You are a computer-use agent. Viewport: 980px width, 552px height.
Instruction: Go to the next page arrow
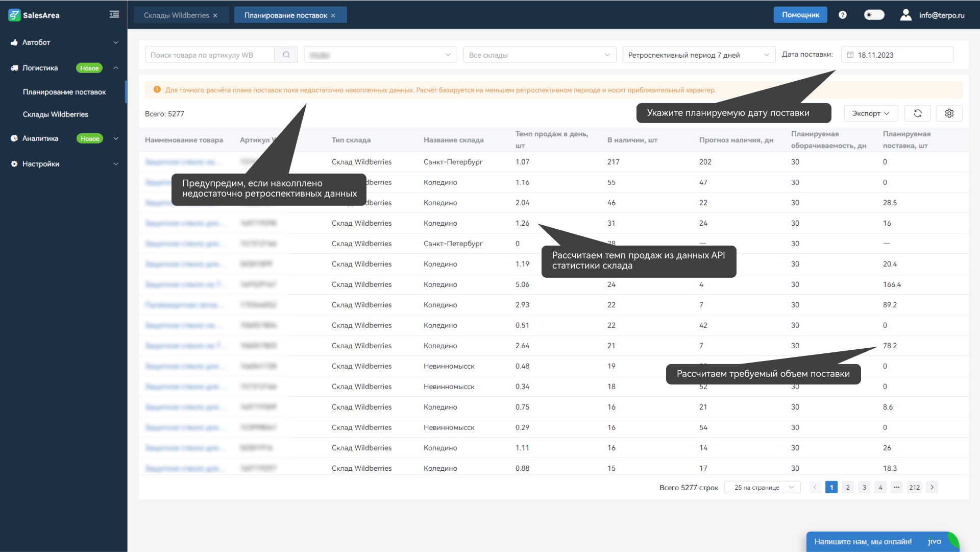click(x=932, y=487)
